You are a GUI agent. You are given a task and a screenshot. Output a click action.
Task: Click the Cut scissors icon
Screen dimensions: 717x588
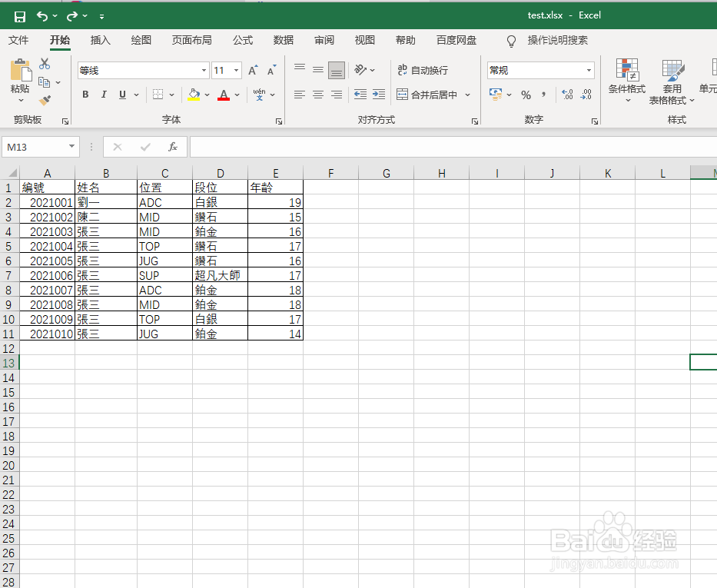(x=45, y=63)
